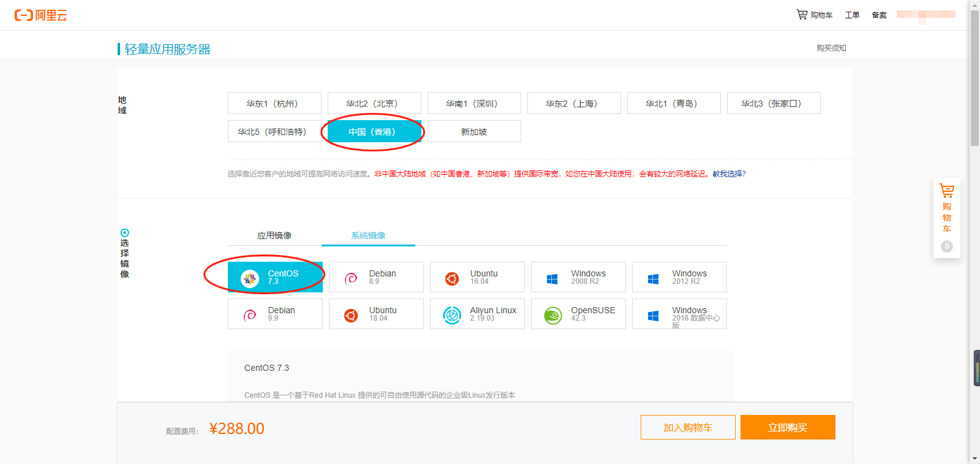Click the Windows 2016 logo icon

coord(654,316)
